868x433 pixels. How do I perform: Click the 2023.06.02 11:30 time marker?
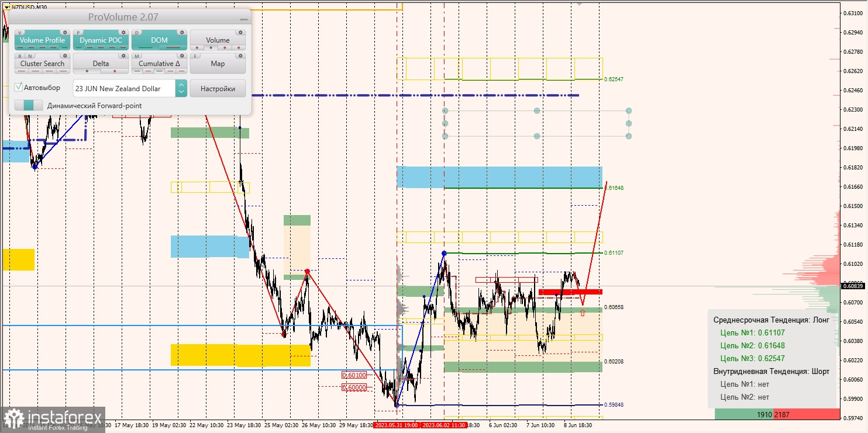[x=444, y=425]
